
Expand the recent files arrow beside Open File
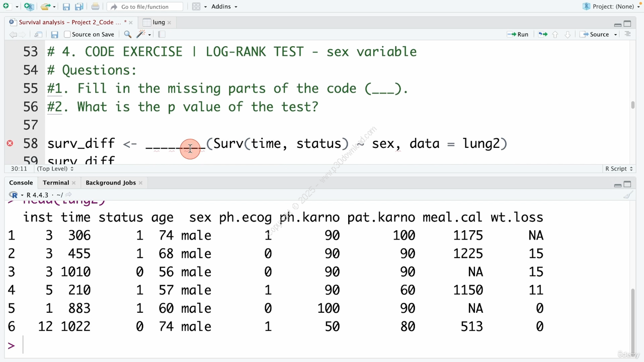click(x=54, y=7)
